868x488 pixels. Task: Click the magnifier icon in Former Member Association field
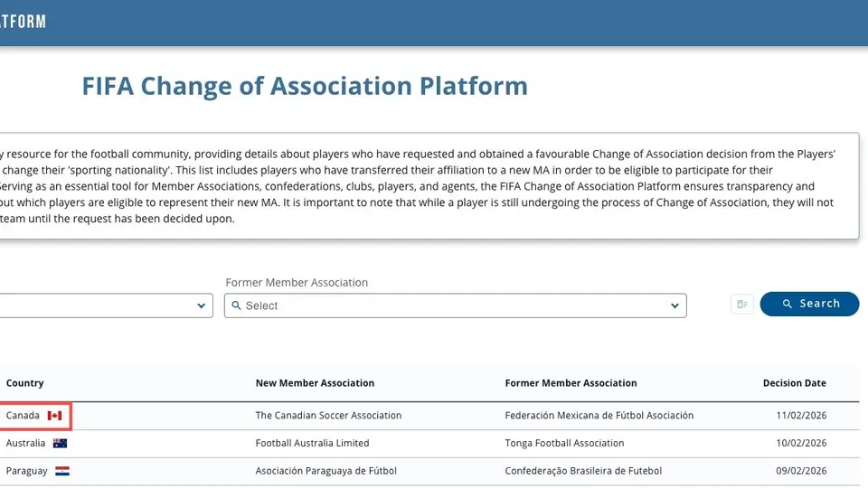(236, 305)
